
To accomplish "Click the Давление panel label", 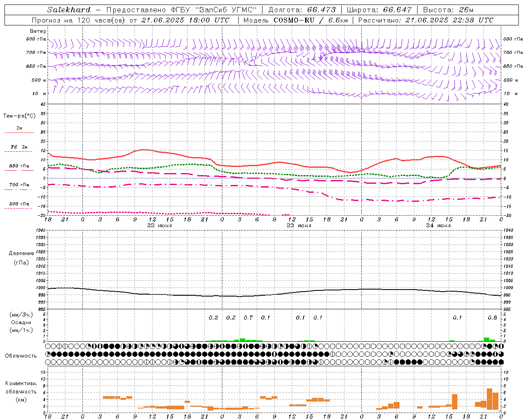I will [21, 253].
